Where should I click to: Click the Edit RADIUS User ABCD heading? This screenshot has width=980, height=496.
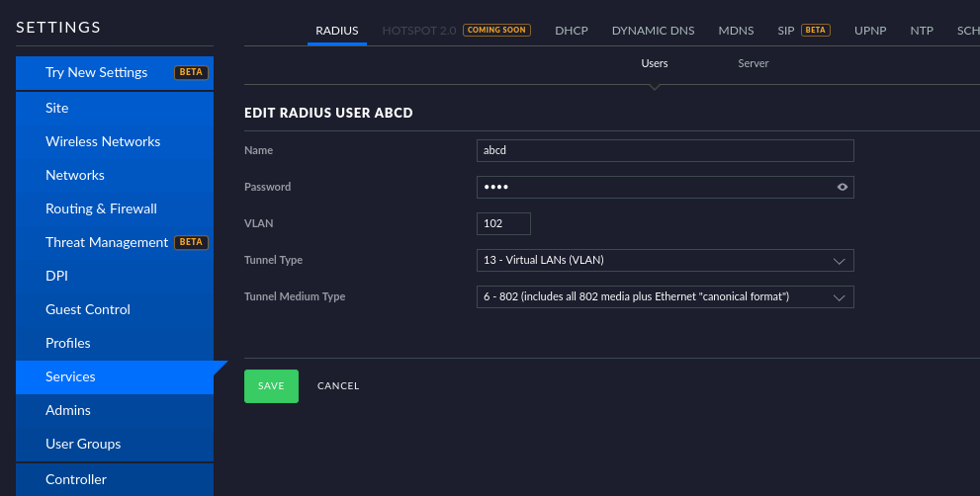pos(328,113)
